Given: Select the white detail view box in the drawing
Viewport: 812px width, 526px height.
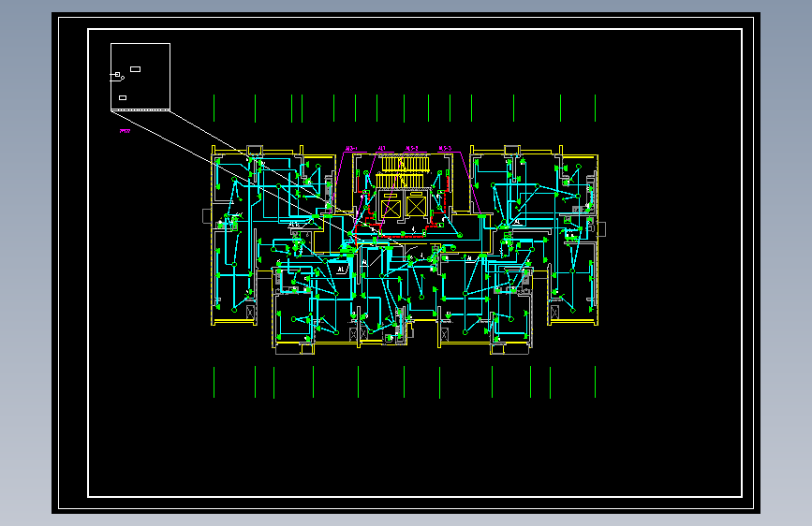Looking at the screenshot, I should pyautogui.click(x=140, y=77).
